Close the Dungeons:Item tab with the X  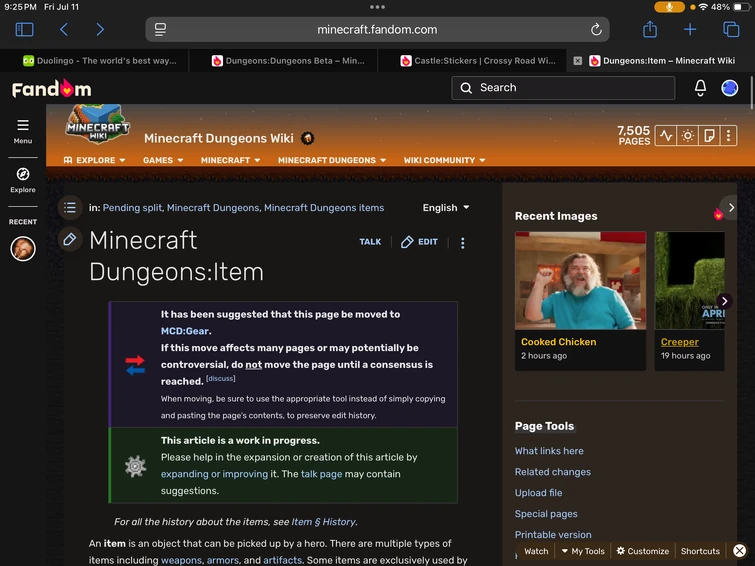pos(577,61)
